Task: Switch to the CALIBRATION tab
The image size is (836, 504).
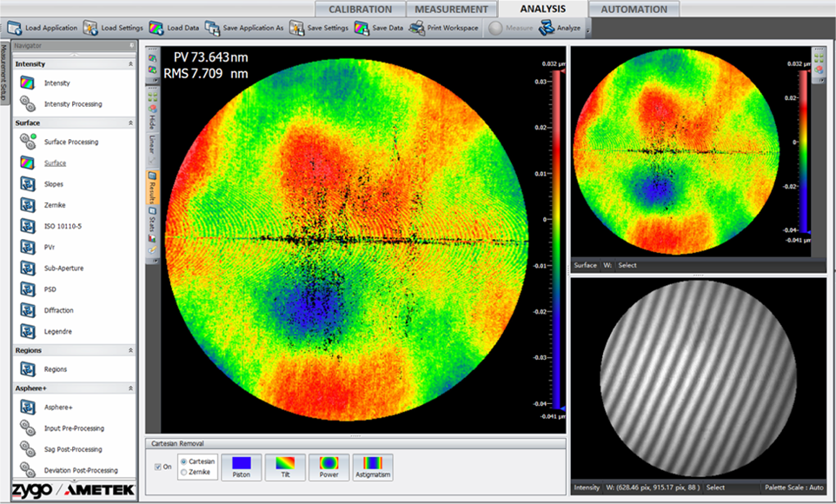Action: pos(360,10)
